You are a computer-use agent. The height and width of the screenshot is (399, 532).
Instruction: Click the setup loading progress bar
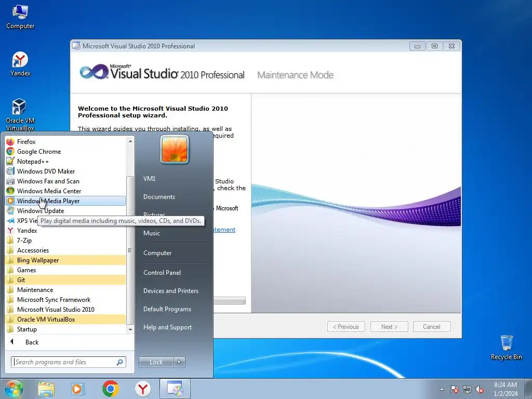point(229,301)
